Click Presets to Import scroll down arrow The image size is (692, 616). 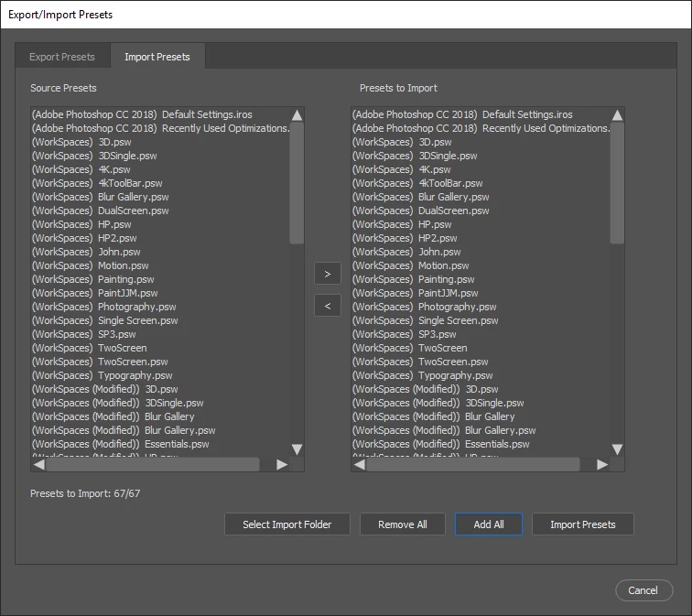tap(618, 449)
